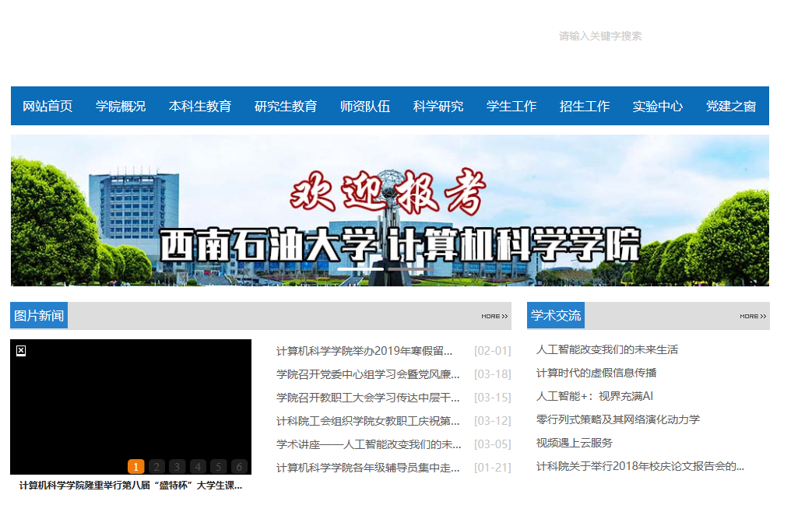The image size is (812, 505).
Task: Open the 图片新闻 section header
Action: [39, 316]
